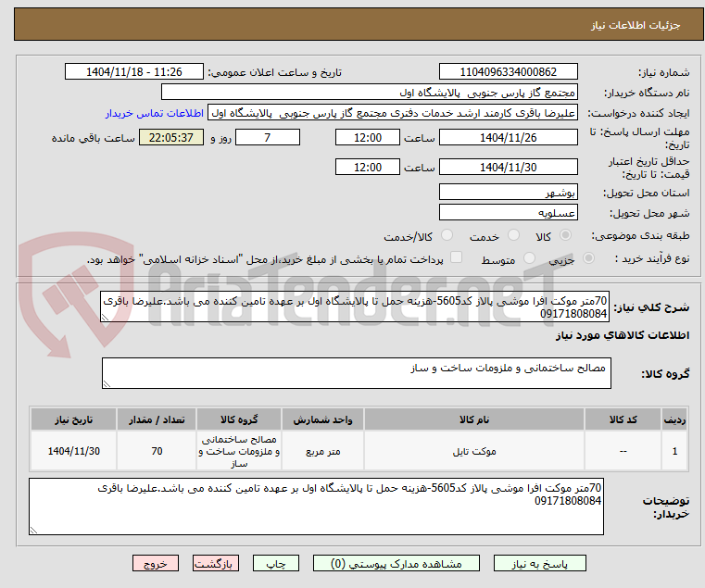This screenshot has width=705, height=588.
Task: Click the response deadline time 12:00 field
Action: pyautogui.click(x=368, y=138)
